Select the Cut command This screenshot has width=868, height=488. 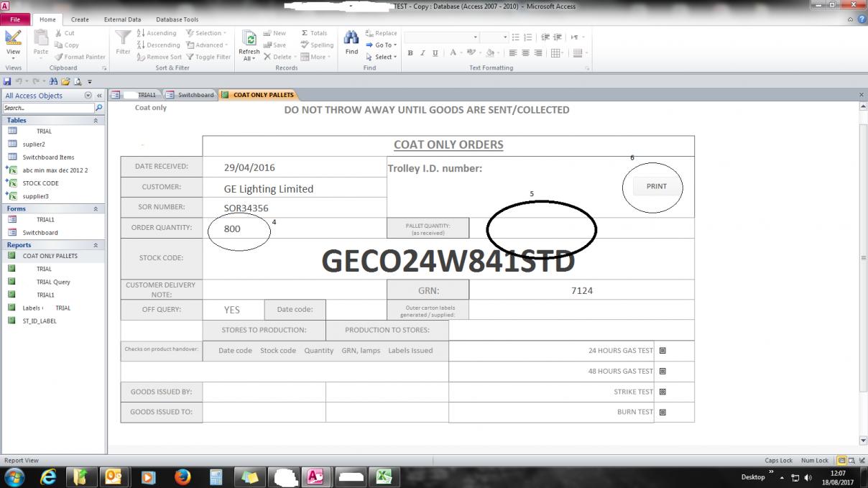(x=64, y=33)
